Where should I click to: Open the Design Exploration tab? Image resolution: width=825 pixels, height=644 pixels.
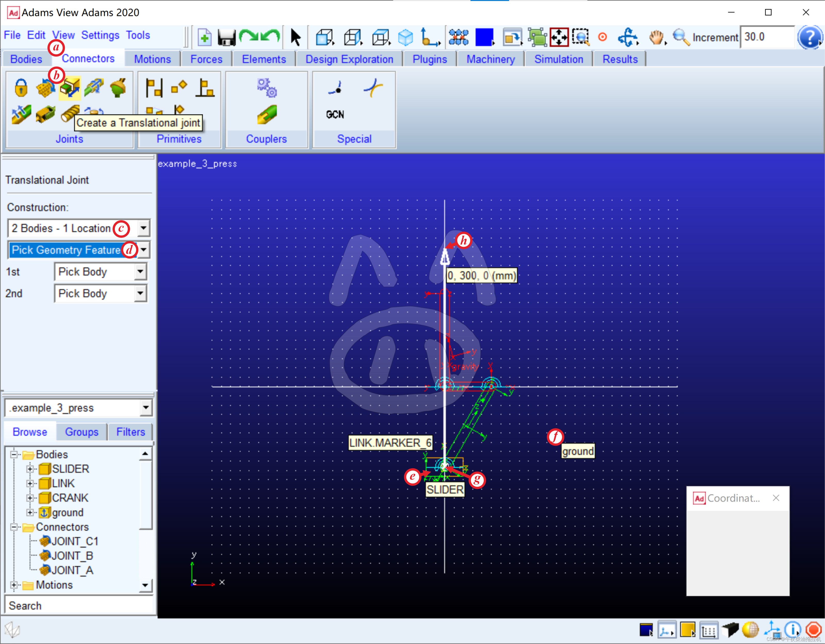[350, 59]
